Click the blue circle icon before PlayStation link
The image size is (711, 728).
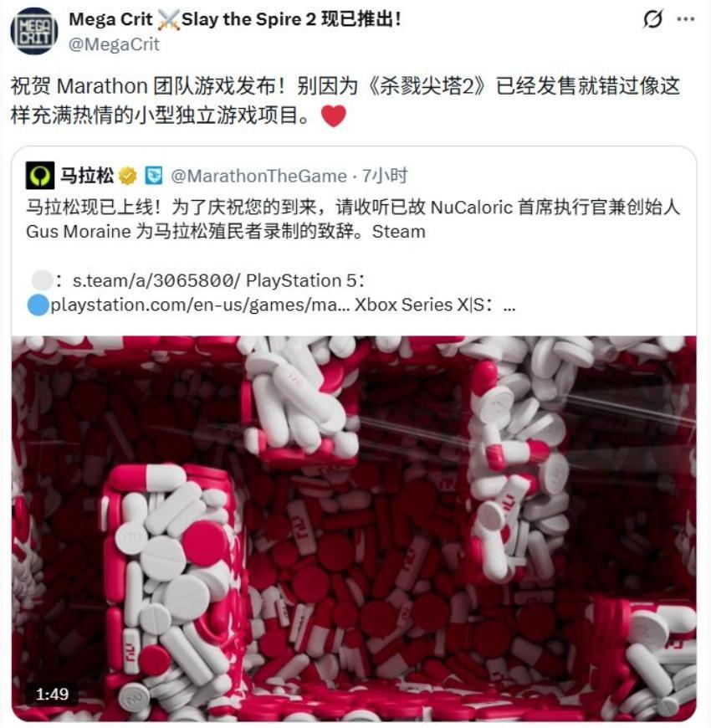tap(38, 305)
